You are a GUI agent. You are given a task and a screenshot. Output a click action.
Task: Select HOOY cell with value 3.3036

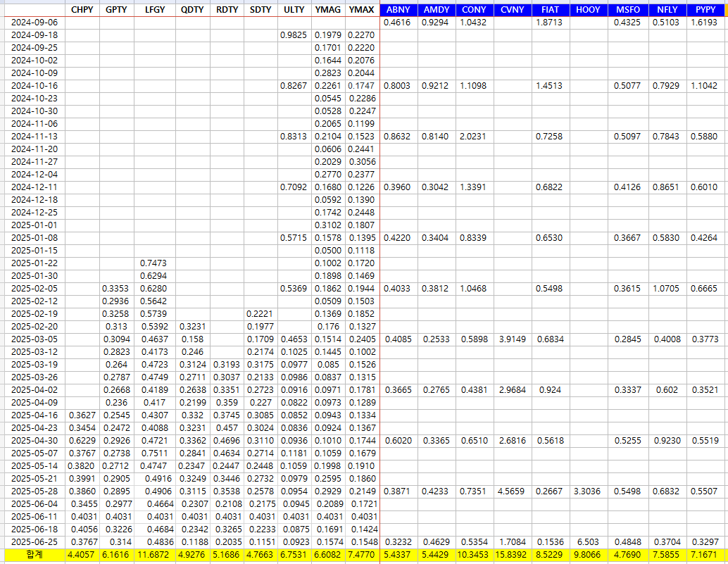click(x=589, y=491)
